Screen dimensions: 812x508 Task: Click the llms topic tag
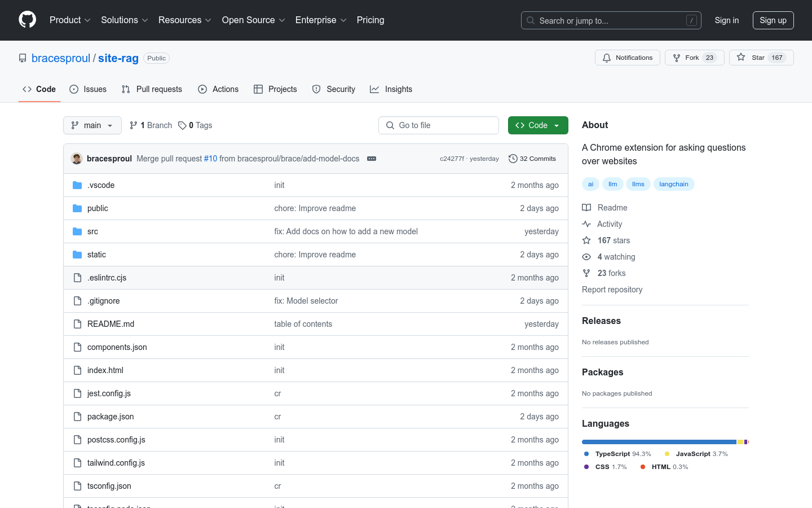[x=638, y=184]
